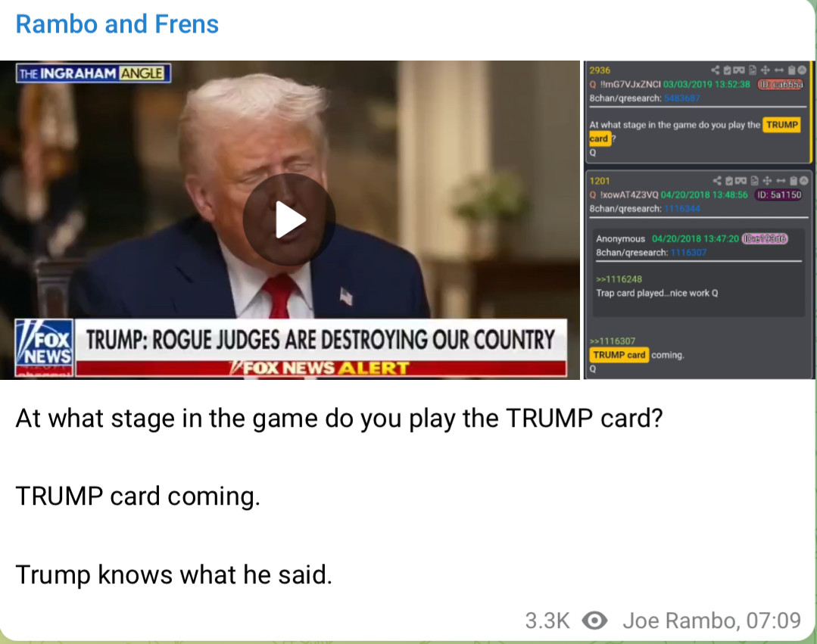Viewport: 817px width, 644px height.
Task: Collapse post 2936 with the chevron-up icon
Action: coord(802,70)
